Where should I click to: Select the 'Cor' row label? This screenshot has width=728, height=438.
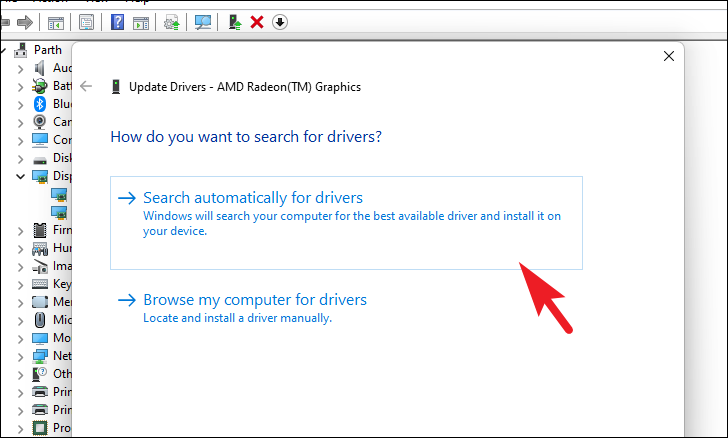(62, 140)
